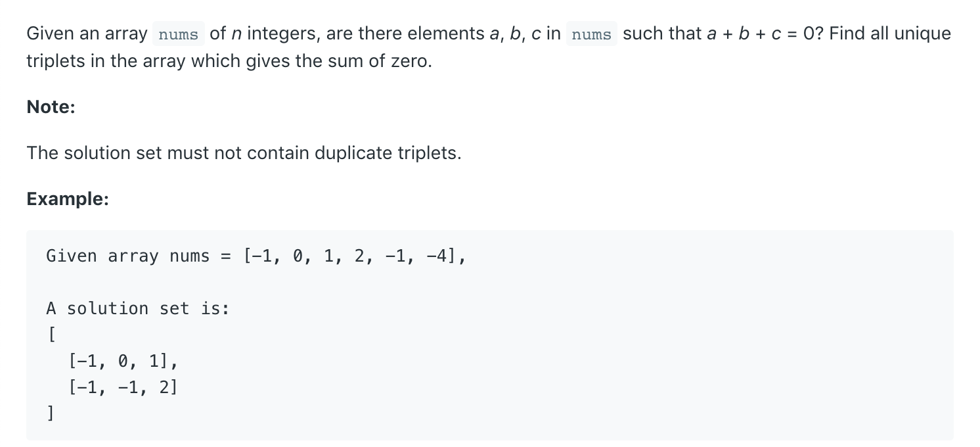Click the triplet "[-1, -1, 2]"
This screenshot has height=447, width=980.
[123, 387]
